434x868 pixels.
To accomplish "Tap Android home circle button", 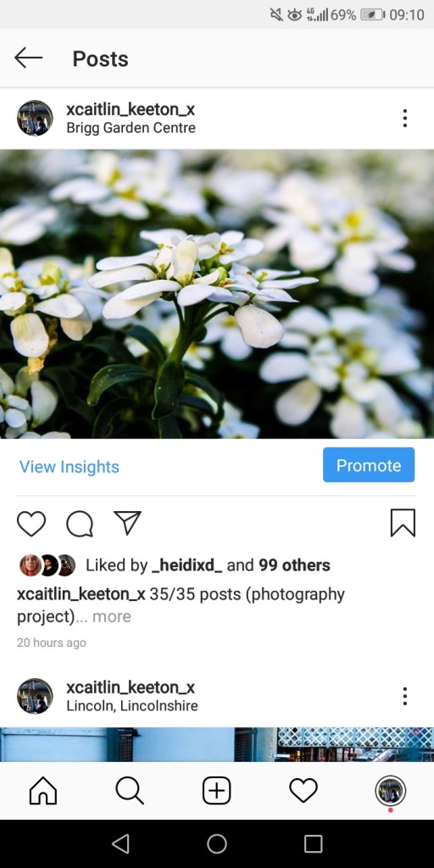I will tap(217, 843).
